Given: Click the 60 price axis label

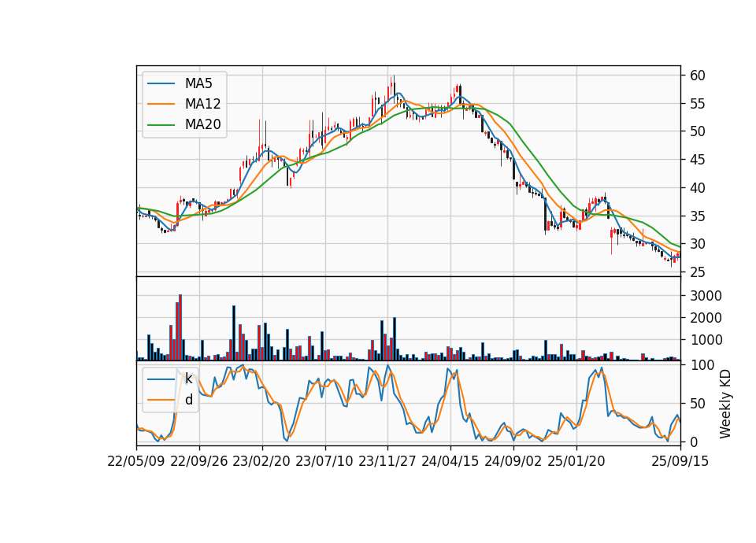Looking at the screenshot, I should [697, 76].
